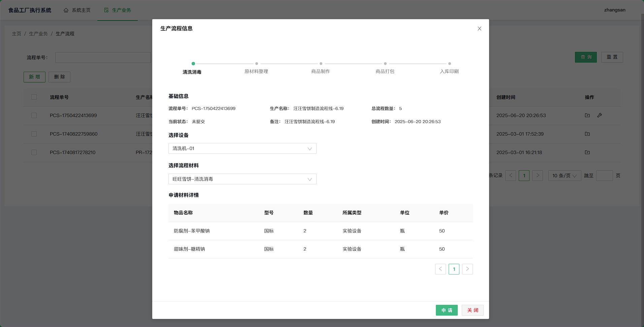The image size is (644, 327).
Task: Click wrench icon for PCS-1750422413699 row
Action: [x=600, y=115]
